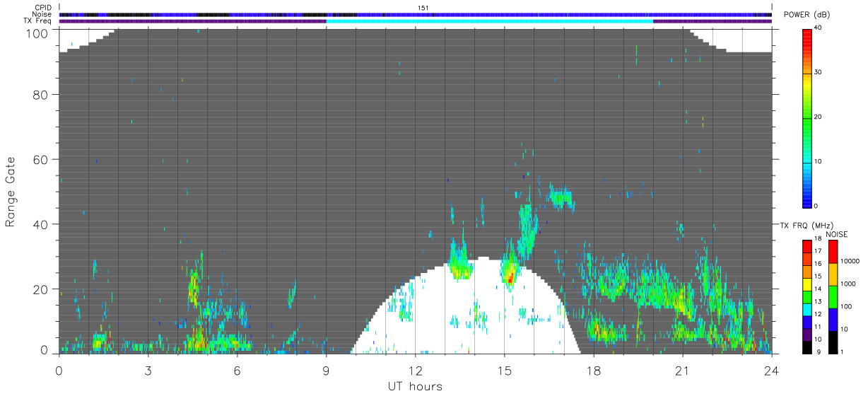The height and width of the screenshot is (401, 868).
Task: Click Range Gate tick label 40
Action: [x=42, y=224]
